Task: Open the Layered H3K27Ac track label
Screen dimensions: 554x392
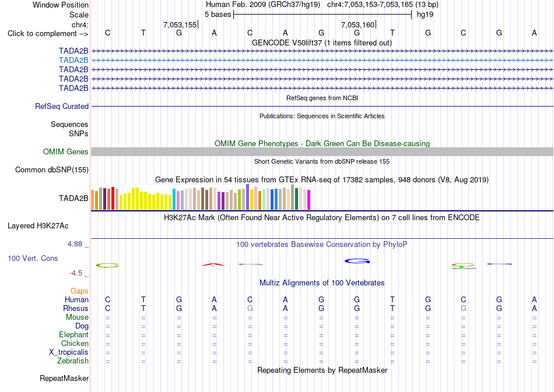Action: click(38, 226)
